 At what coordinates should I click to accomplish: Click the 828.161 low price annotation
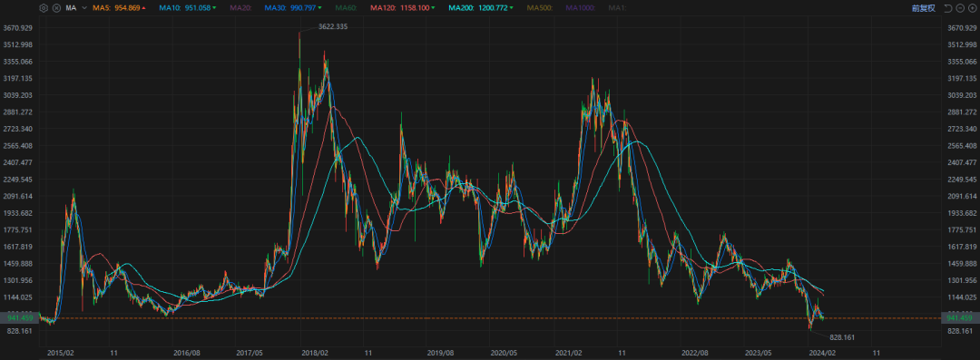pyautogui.click(x=842, y=337)
